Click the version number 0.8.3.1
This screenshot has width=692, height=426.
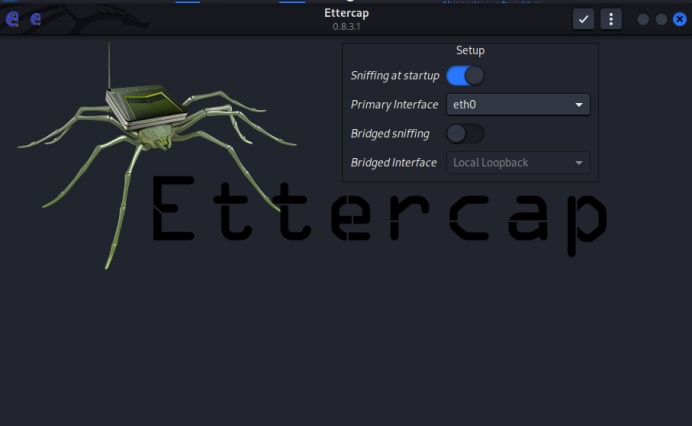tap(346, 26)
